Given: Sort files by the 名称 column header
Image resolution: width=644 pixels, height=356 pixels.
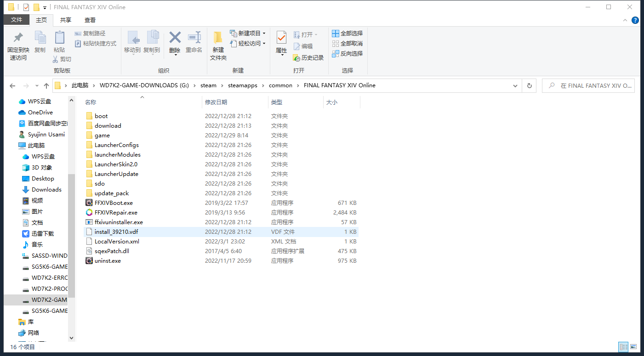Looking at the screenshot, I should (142, 102).
